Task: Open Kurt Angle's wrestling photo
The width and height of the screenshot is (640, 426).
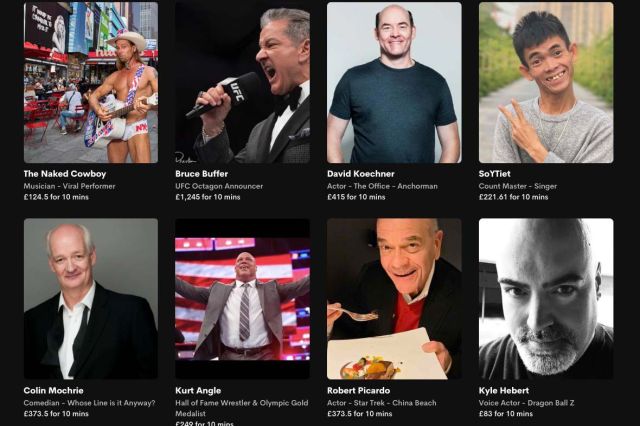Action: pyautogui.click(x=242, y=299)
